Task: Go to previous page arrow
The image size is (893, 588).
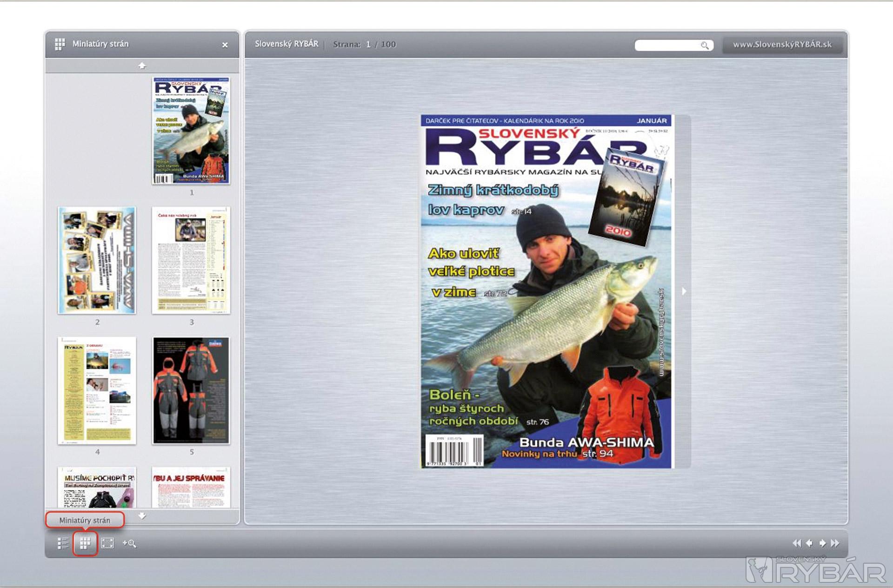Action: [x=810, y=543]
